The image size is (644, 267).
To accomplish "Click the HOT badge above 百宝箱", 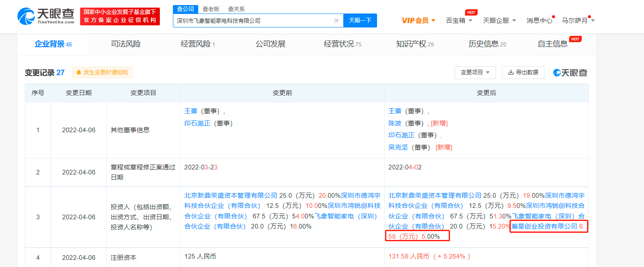I will coord(471,12).
